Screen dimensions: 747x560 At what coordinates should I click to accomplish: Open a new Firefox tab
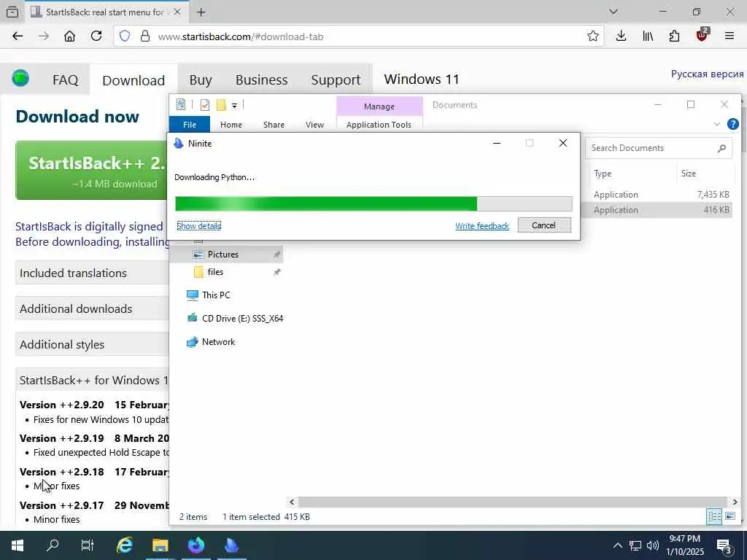pyautogui.click(x=201, y=12)
